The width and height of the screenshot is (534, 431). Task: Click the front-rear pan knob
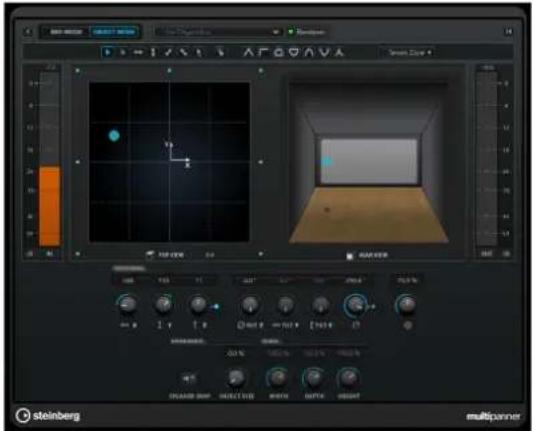point(163,304)
